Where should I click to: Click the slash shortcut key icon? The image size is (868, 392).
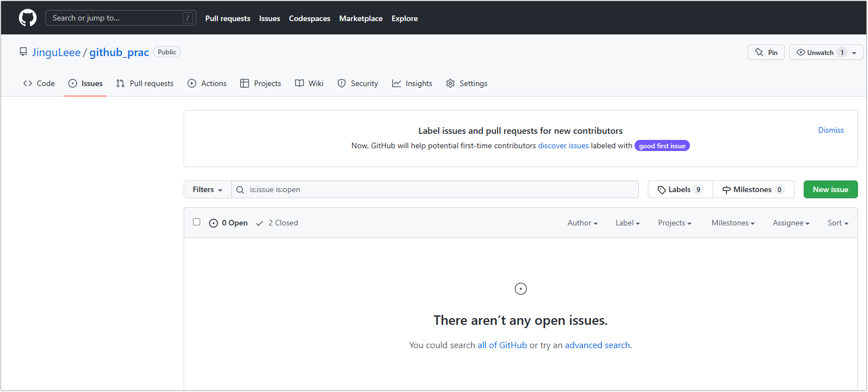[187, 18]
